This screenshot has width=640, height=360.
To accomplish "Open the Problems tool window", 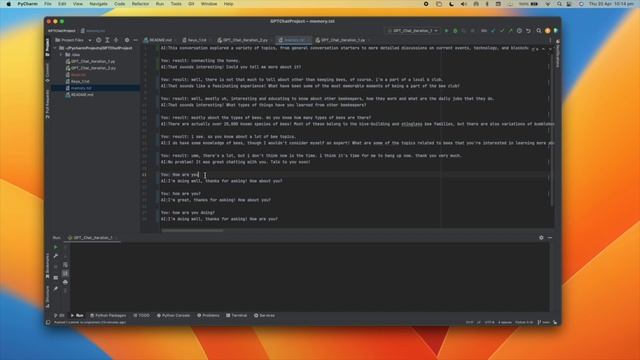I will tap(208, 316).
